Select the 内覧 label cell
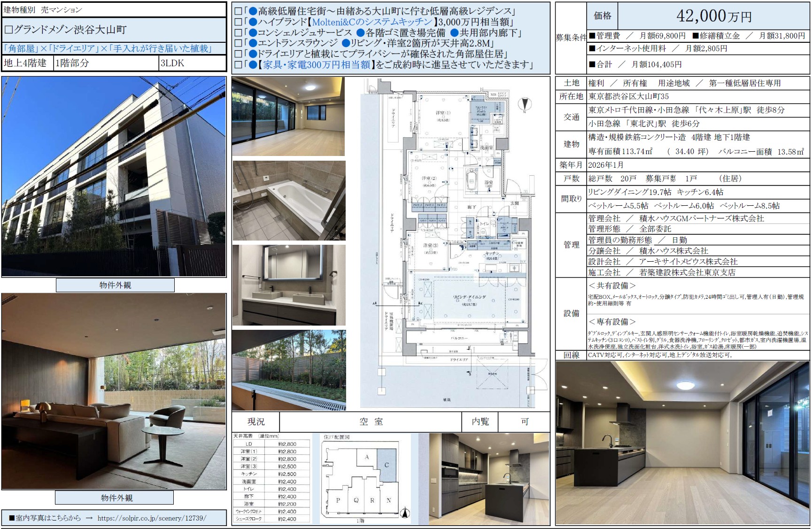812x529 pixels. [480, 421]
